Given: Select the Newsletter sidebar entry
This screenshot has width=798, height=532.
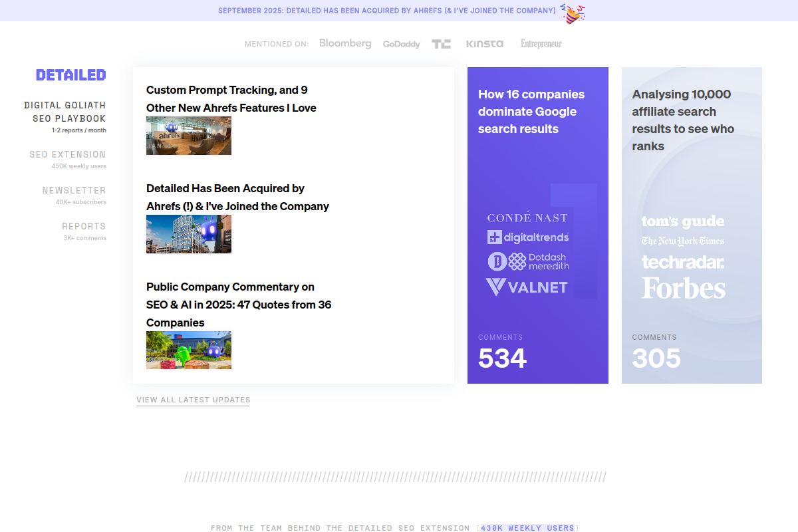Looking at the screenshot, I should 74,190.
